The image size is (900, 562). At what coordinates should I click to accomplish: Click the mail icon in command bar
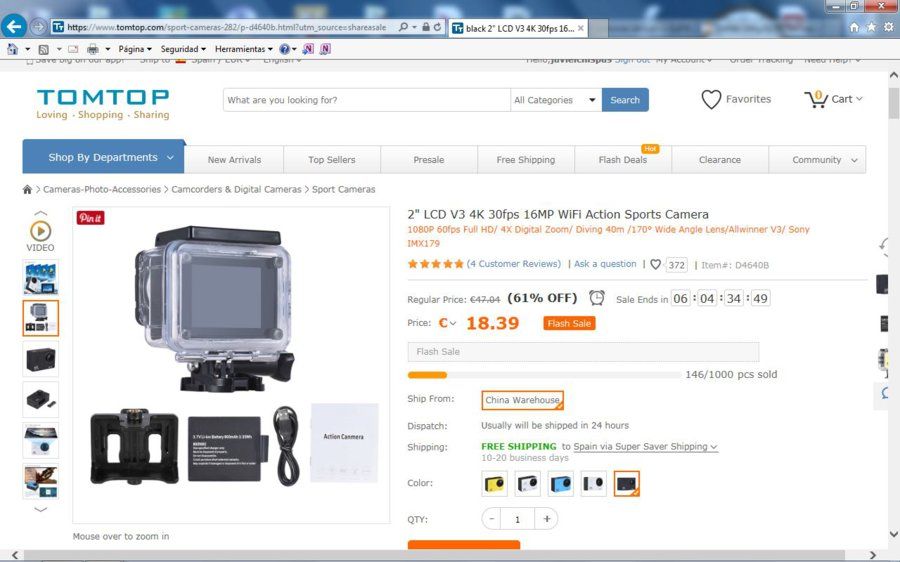click(73, 49)
